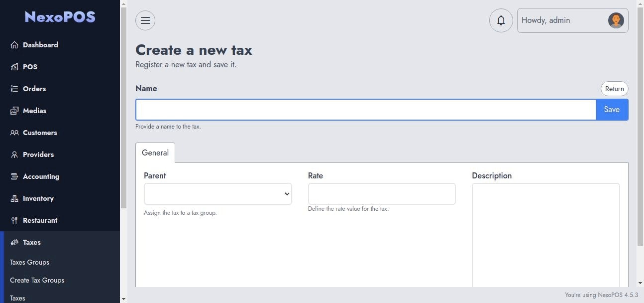Go to the POS menu item
This screenshot has height=303, width=644.
pyautogui.click(x=60, y=67)
